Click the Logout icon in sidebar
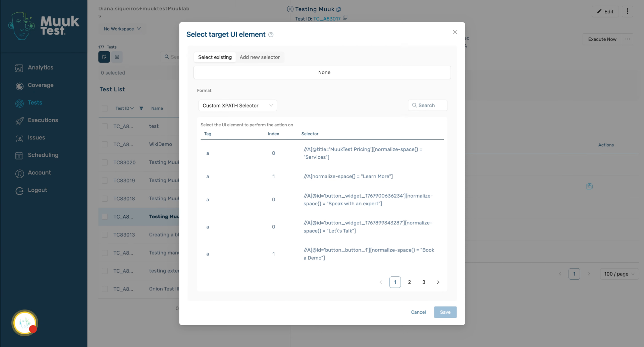This screenshot has width=644, height=347. click(x=19, y=191)
